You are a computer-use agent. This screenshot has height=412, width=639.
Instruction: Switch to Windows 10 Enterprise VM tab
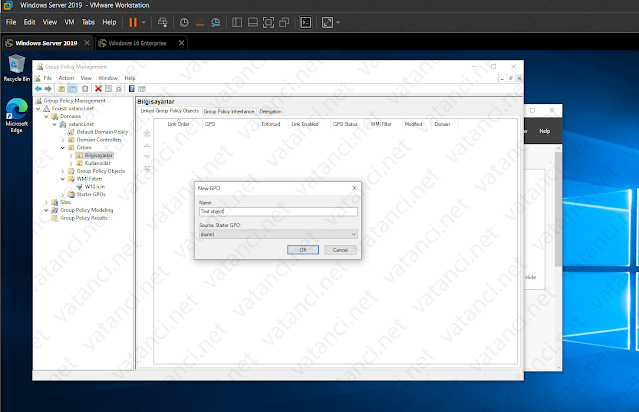point(138,44)
